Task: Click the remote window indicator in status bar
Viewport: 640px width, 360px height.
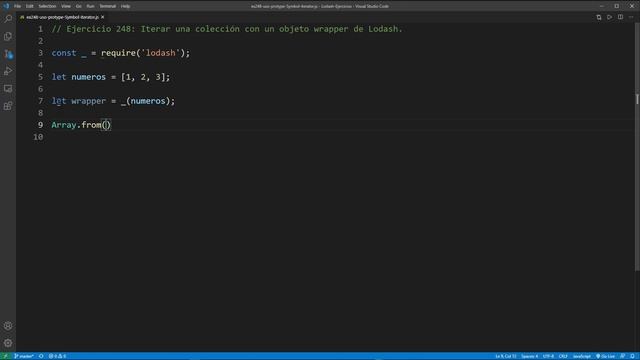Action: click(5, 356)
